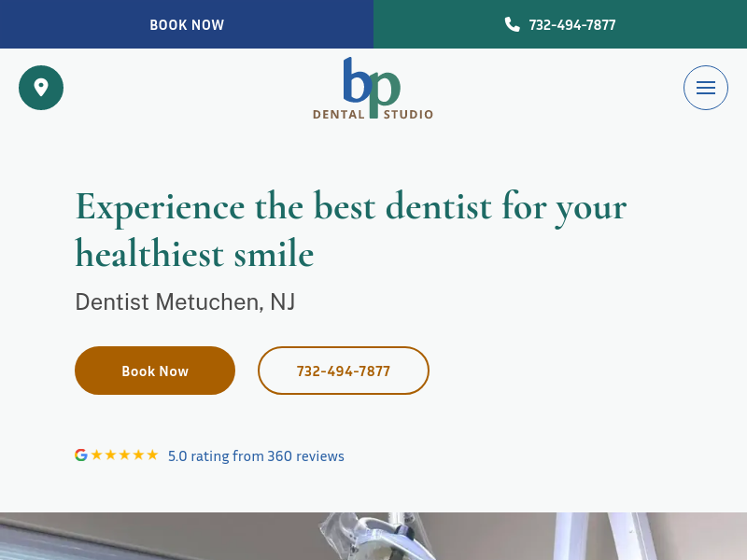Viewport: 747px width, 560px height.
Task: Select 732-494-7877 in the green top bar
Action: coord(572,25)
